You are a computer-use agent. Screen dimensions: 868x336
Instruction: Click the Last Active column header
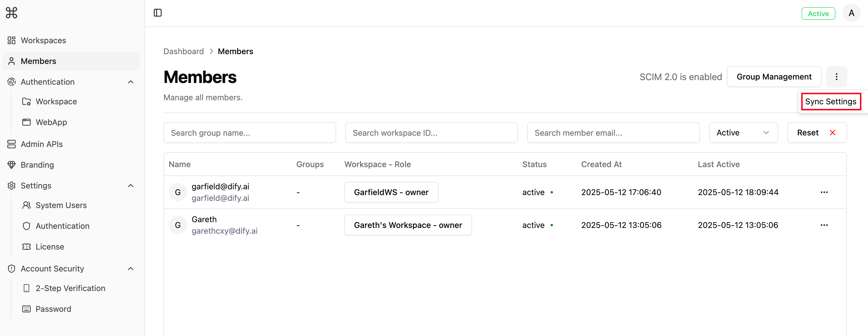point(718,164)
